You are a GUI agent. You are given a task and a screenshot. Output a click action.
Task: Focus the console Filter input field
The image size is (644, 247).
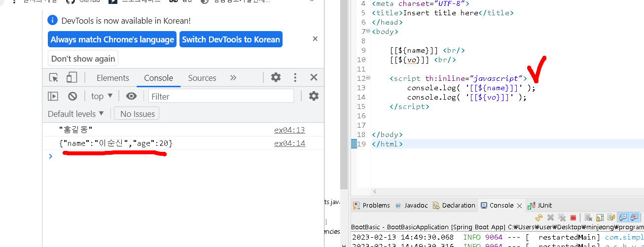coord(221,96)
